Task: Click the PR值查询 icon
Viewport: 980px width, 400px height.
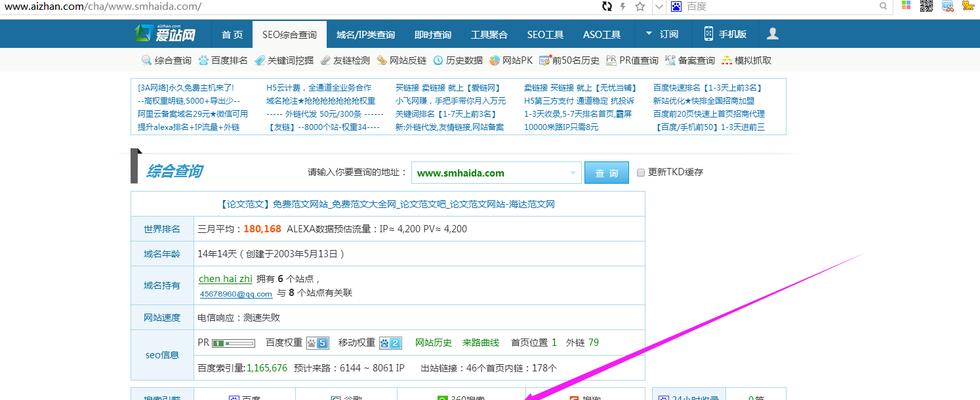Action: tap(611, 61)
